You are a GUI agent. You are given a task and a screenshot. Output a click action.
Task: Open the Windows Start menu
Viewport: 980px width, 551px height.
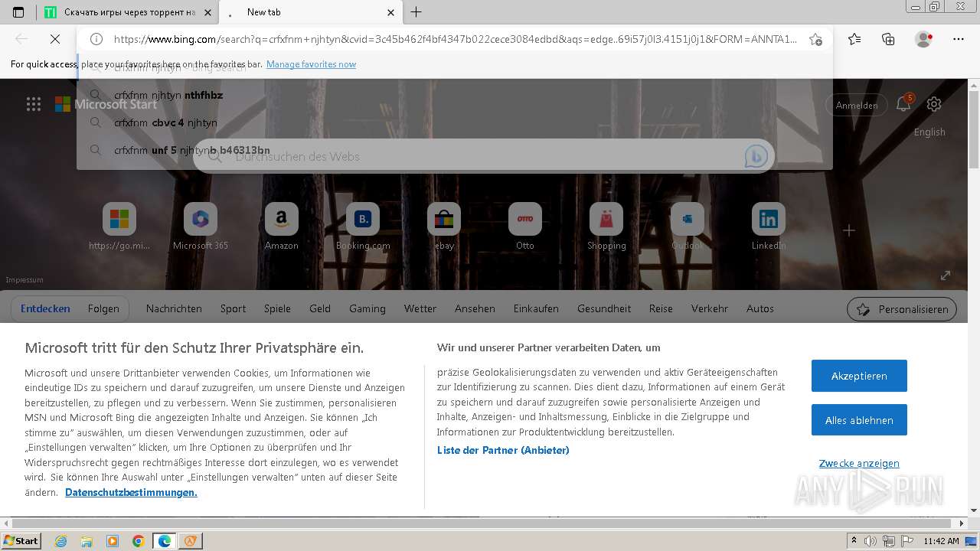[x=21, y=540]
